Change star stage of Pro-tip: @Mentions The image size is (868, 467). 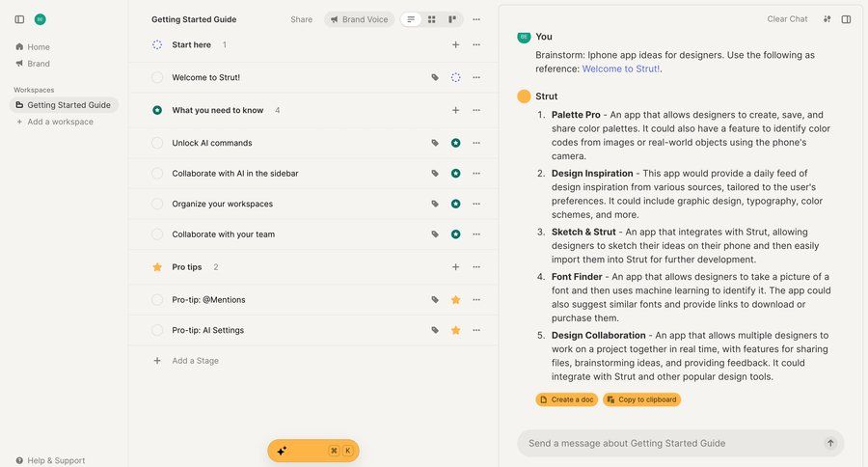tap(455, 300)
